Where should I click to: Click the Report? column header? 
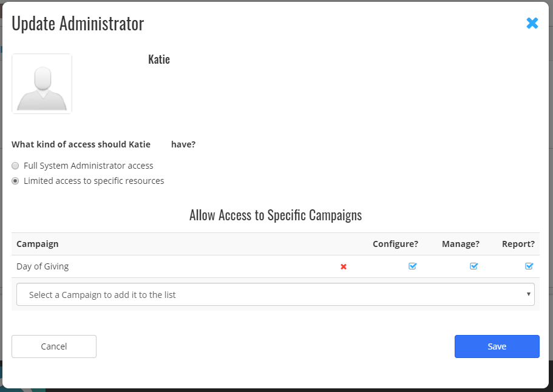pos(518,243)
